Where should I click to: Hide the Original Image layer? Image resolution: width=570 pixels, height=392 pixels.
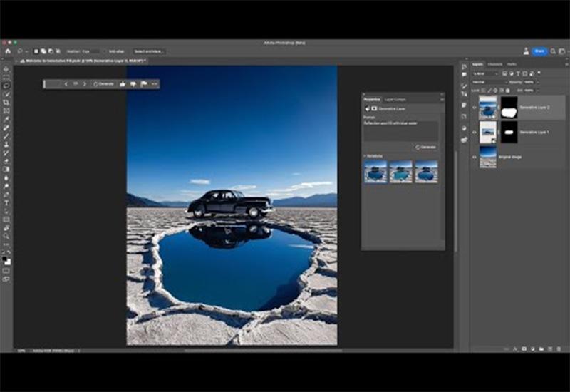click(x=475, y=157)
